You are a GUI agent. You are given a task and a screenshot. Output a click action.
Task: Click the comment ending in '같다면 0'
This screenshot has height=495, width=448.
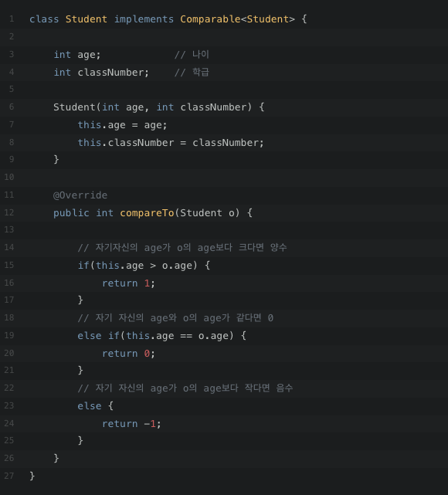175,318
